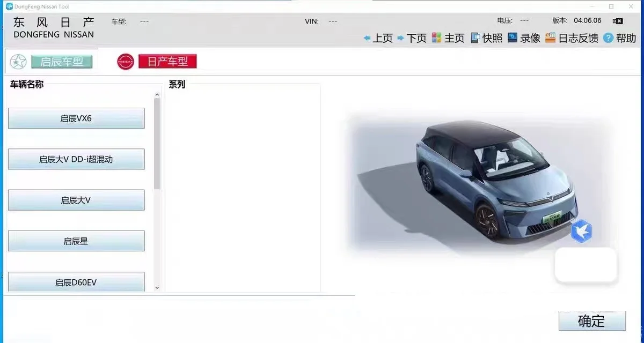Click the white floating box near car
The image size is (644, 343).
[586, 265]
